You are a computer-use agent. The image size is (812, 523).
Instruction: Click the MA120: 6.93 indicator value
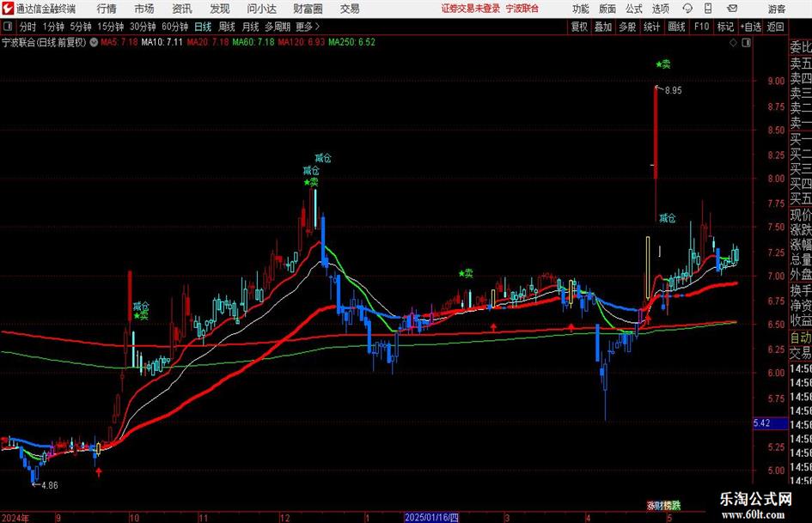[302, 42]
